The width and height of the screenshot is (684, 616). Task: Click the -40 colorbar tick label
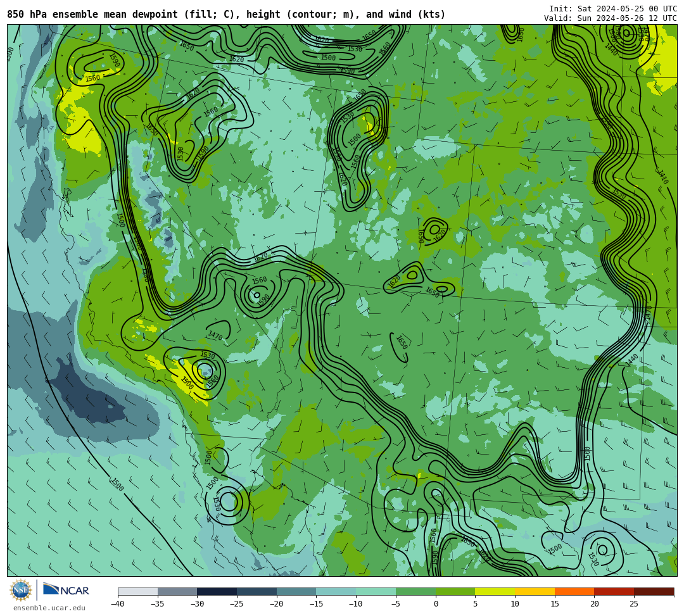point(117,604)
